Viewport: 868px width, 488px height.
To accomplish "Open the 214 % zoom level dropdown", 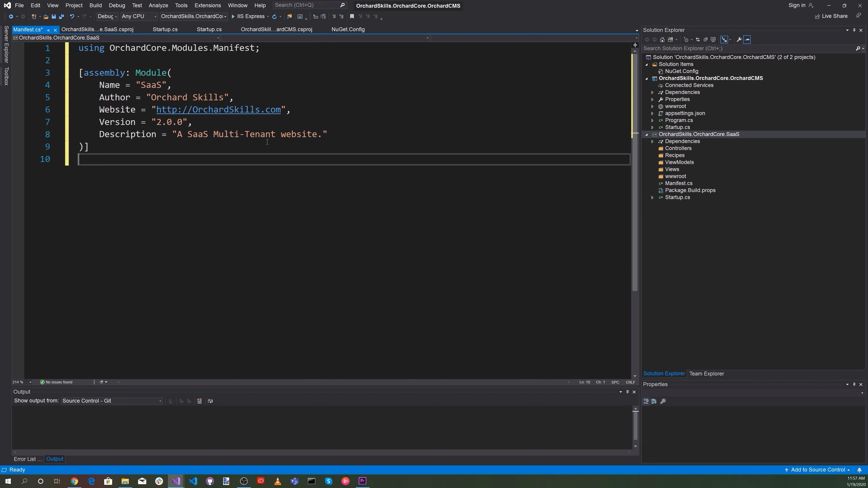I will point(22,382).
